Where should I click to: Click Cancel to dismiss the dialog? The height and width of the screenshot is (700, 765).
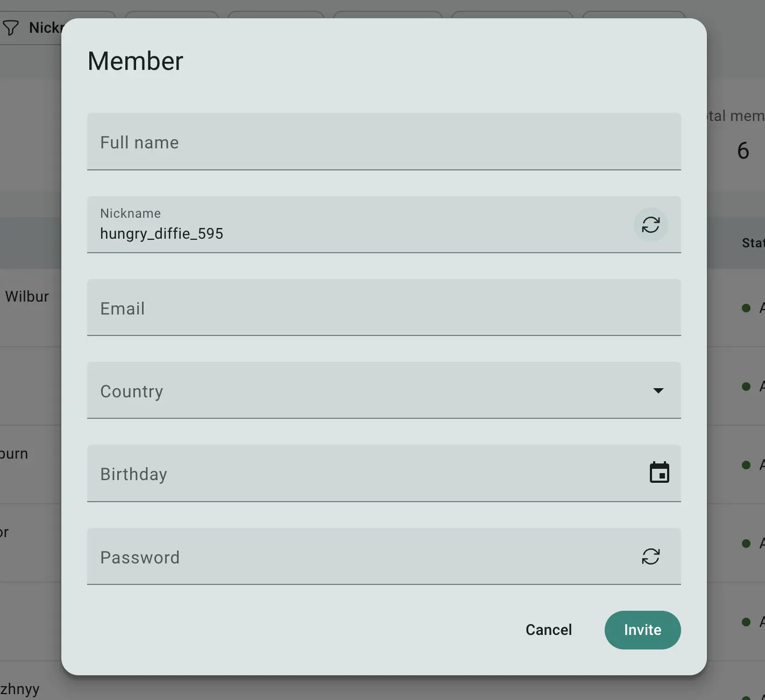tap(548, 630)
